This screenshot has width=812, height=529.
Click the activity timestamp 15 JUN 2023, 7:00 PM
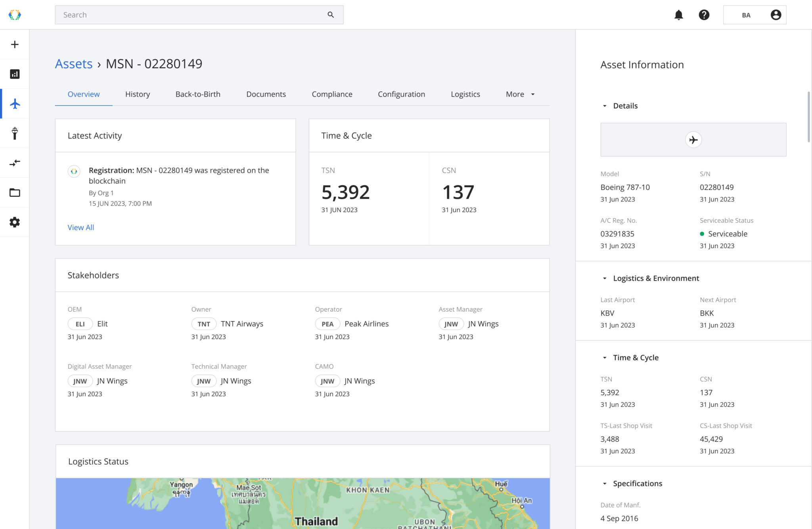coord(120,204)
